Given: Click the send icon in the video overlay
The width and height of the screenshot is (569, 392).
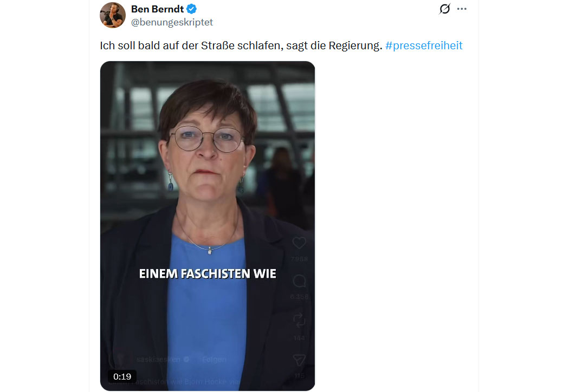Looking at the screenshot, I should 299,360.
